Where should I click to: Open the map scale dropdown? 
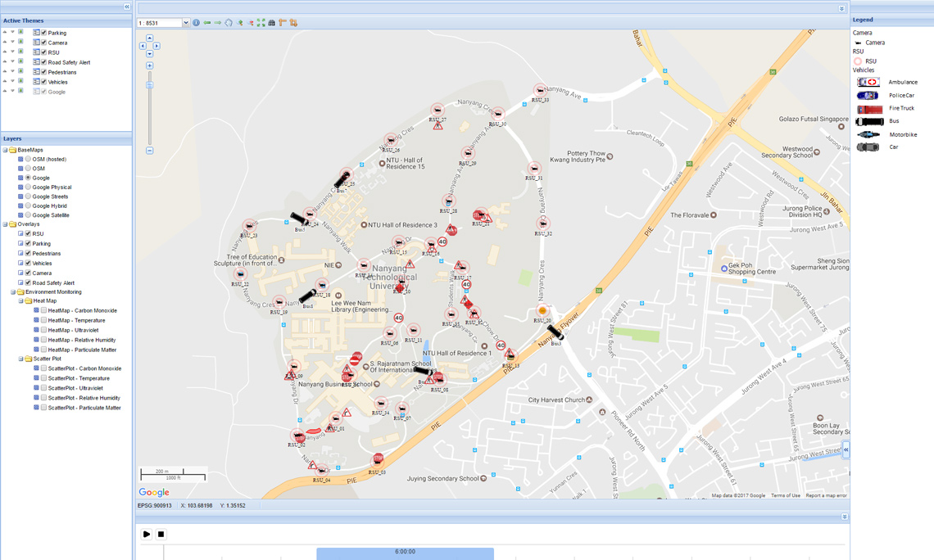point(186,24)
